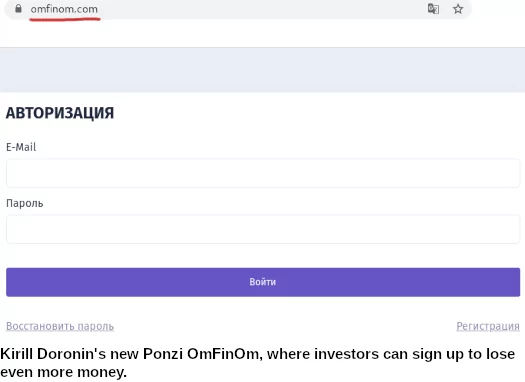Click the purple Войти login button

(263, 282)
